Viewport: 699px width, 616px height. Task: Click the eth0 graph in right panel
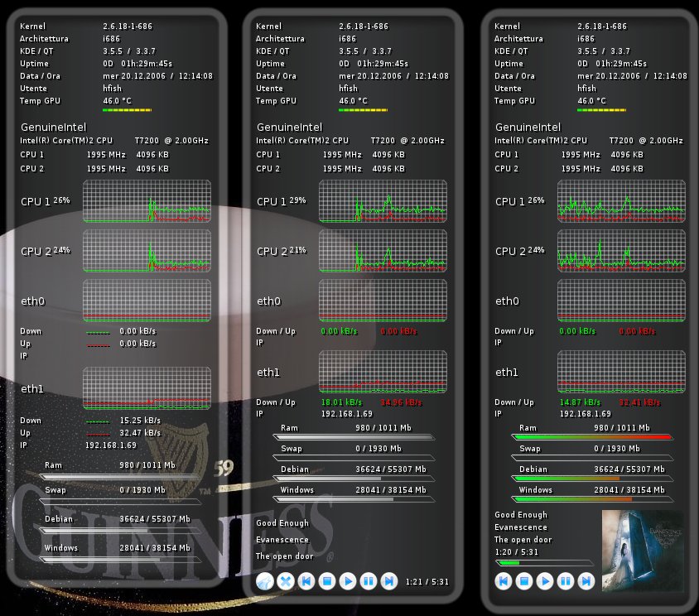point(621,301)
